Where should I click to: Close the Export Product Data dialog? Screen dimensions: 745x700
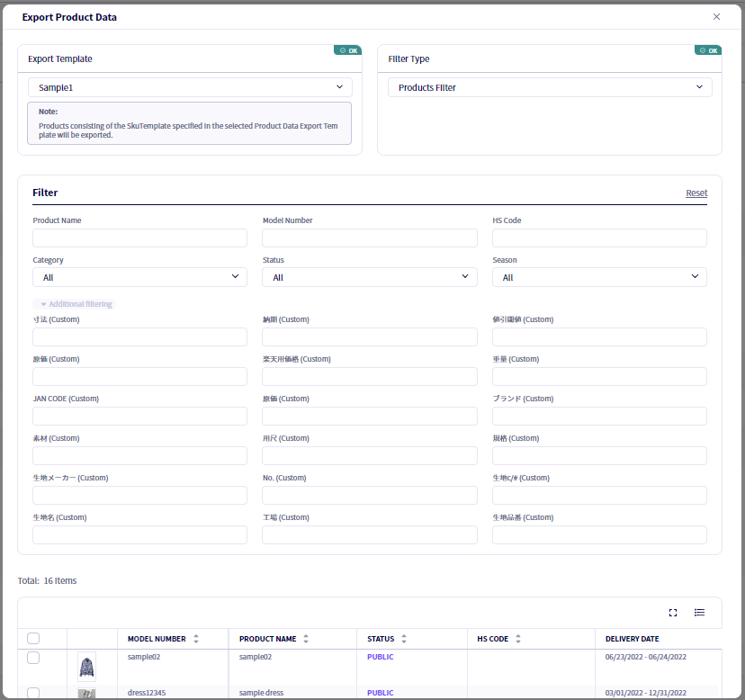pyautogui.click(x=716, y=16)
